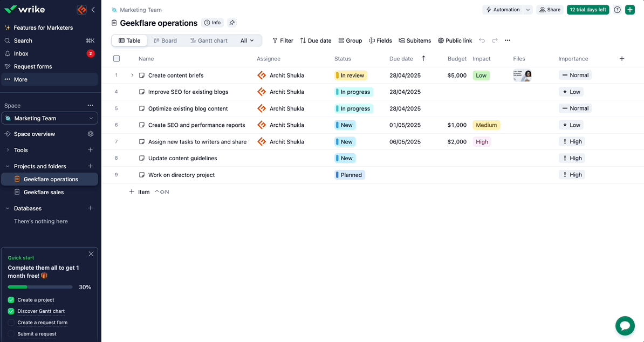
Task: Click the green plus create button
Action: click(x=630, y=10)
